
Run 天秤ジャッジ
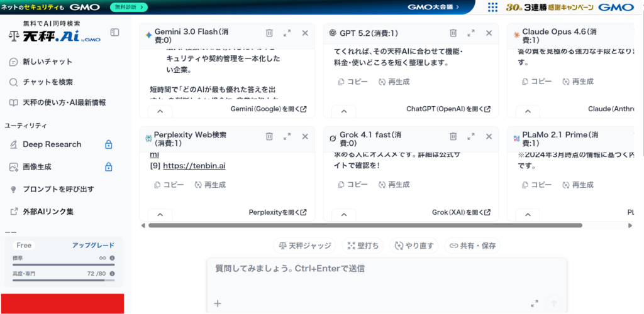tap(304, 246)
